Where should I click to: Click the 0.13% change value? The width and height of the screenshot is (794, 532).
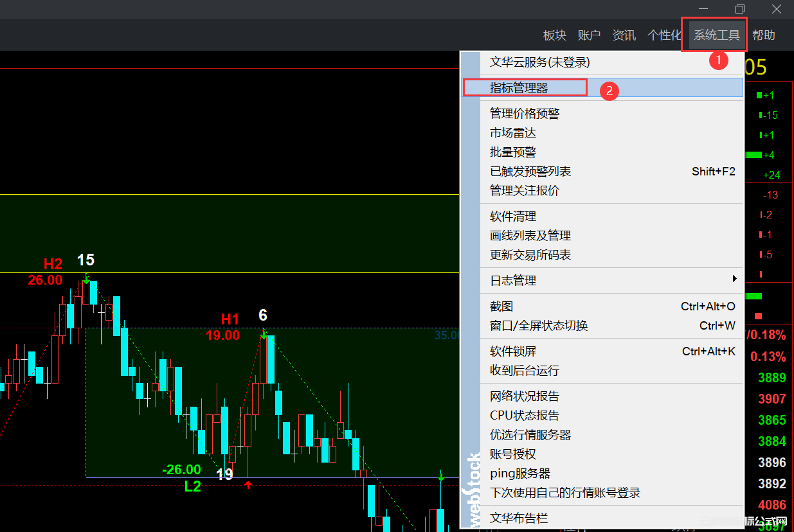point(768,357)
